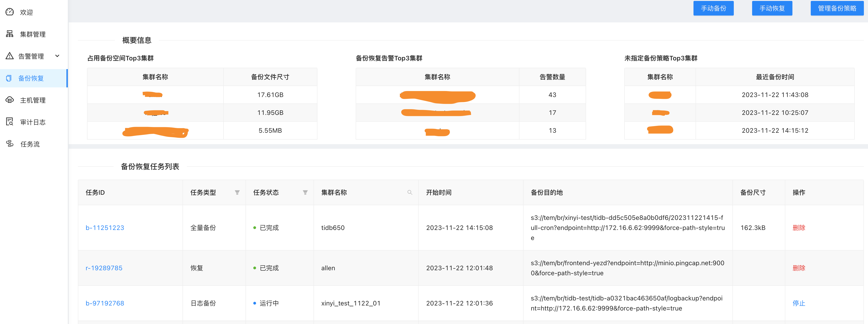The height and width of the screenshot is (324, 868).
Task: Click cluster name tidb650
Action: coord(333,228)
